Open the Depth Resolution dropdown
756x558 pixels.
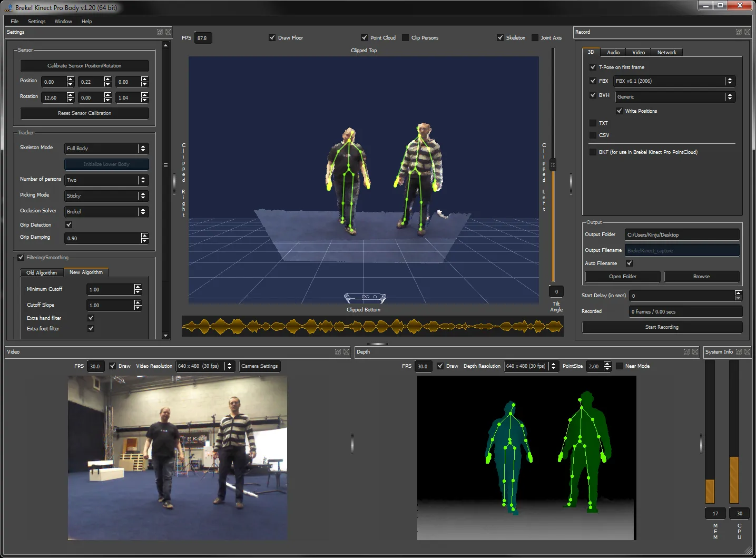(532, 366)
